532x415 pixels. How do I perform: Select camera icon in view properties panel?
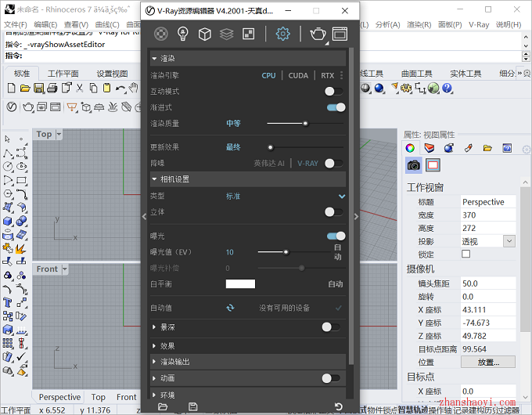pos(414,165)
